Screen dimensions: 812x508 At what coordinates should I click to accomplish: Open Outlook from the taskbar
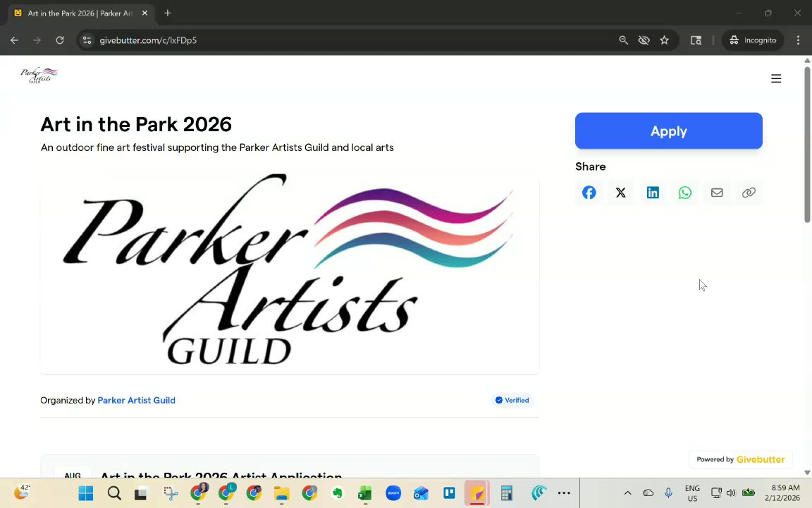[x=421, y=493]
